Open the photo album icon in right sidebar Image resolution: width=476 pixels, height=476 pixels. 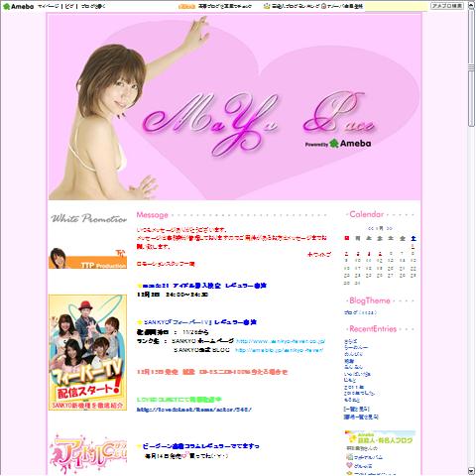pyautogui.click(x=349, y=457)
